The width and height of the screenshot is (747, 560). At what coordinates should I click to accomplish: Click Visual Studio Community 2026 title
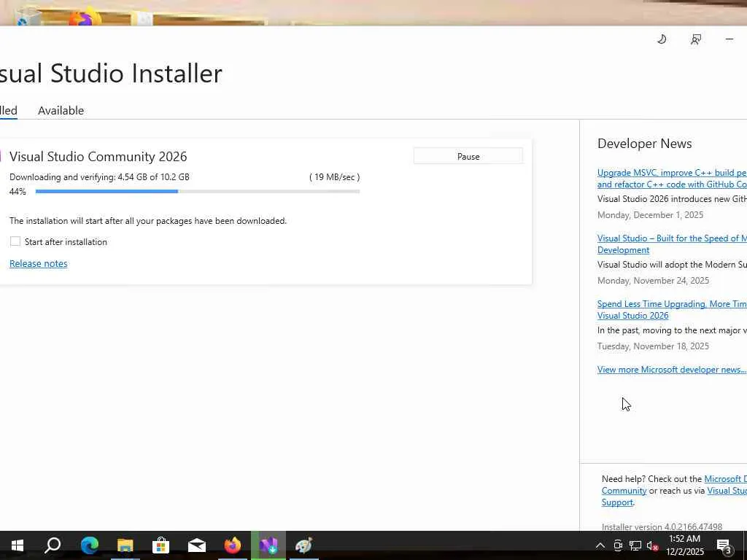click(x=98, y=157)
